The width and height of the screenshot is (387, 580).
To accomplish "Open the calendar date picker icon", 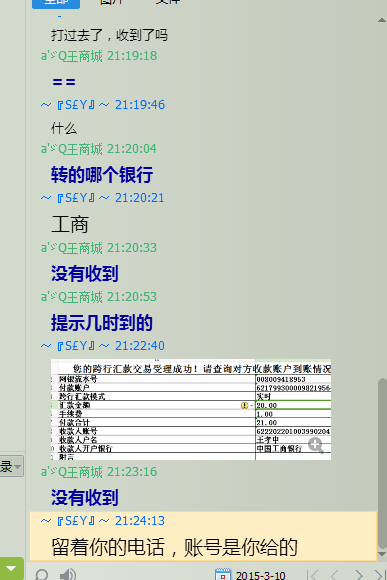I will [222, 574].
